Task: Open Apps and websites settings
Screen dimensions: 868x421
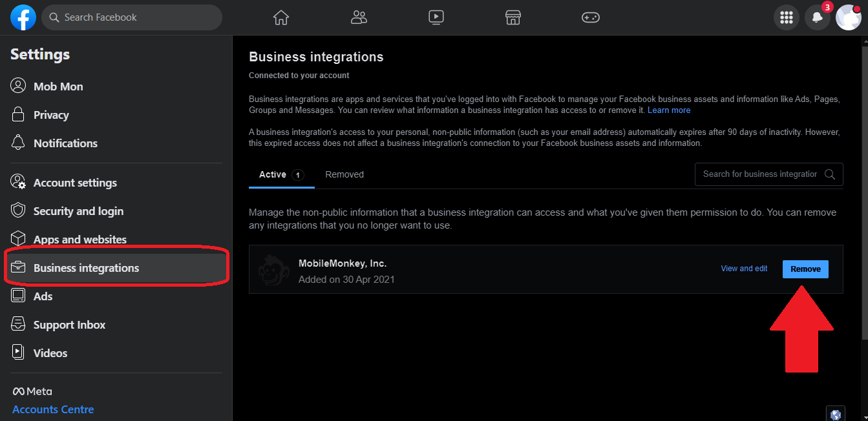Action: pos(116,239)
